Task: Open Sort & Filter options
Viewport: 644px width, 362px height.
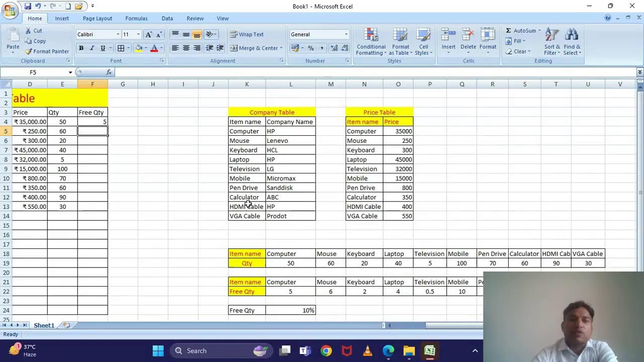Action: pyautogui.click(x=552, y=41)
